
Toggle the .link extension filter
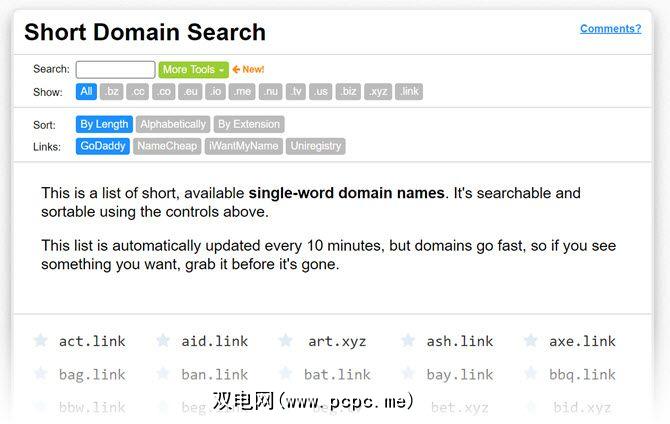coord(409,92)
